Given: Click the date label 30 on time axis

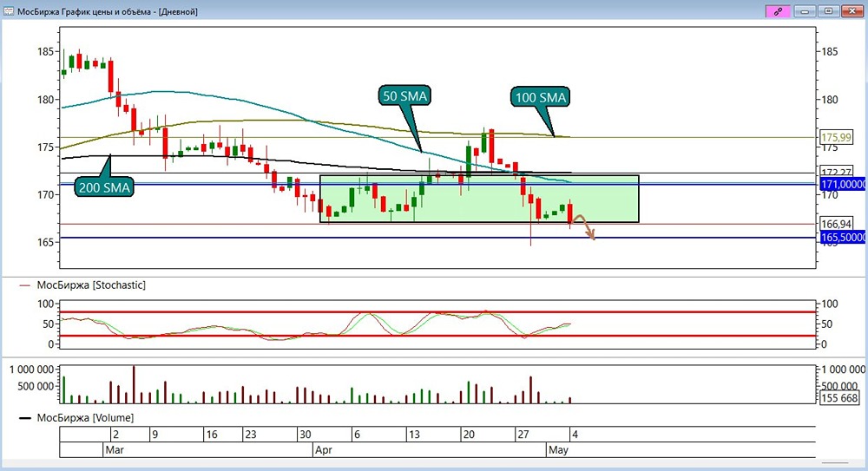Looking at the screenshot, I should point(305,435).
